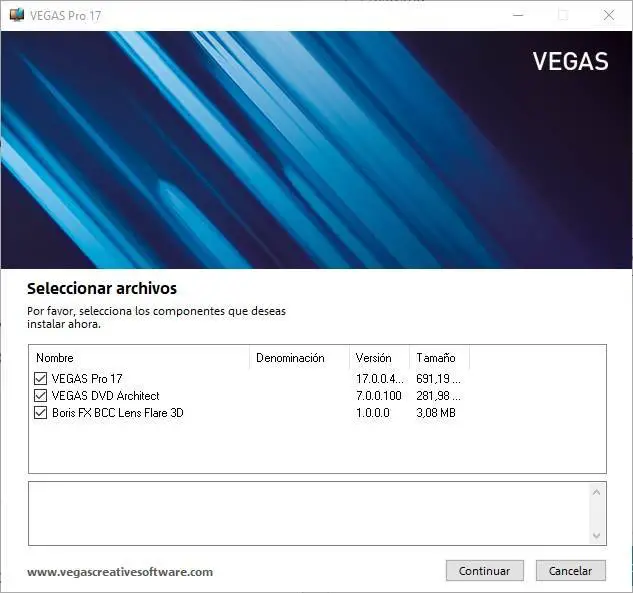This screenshot has height=593, width=633.
Task: Click the size value 691,19 ...
Action: click(438, 379)
